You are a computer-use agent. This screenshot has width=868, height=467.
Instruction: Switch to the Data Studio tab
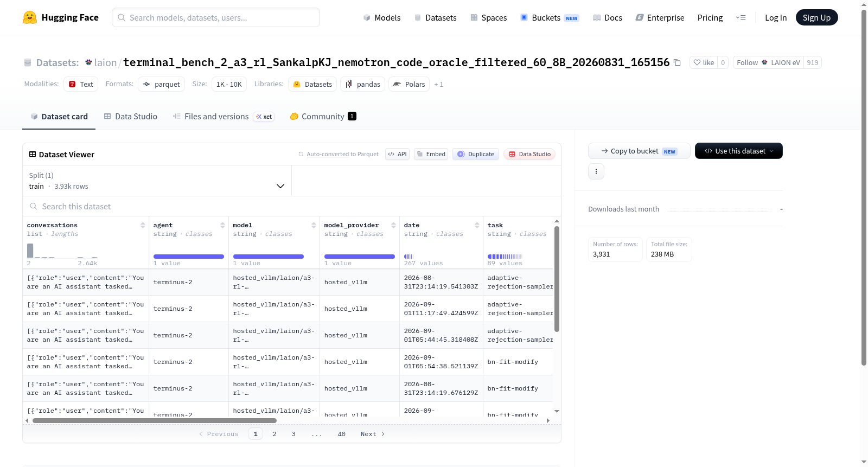click(x=131, y=117)
